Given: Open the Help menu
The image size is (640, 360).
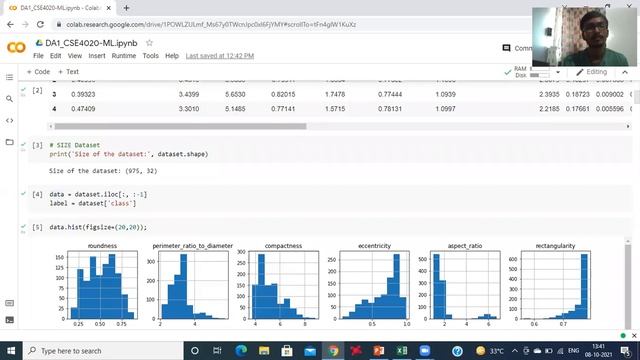Looking at the screenshot, I should (172, 56).
